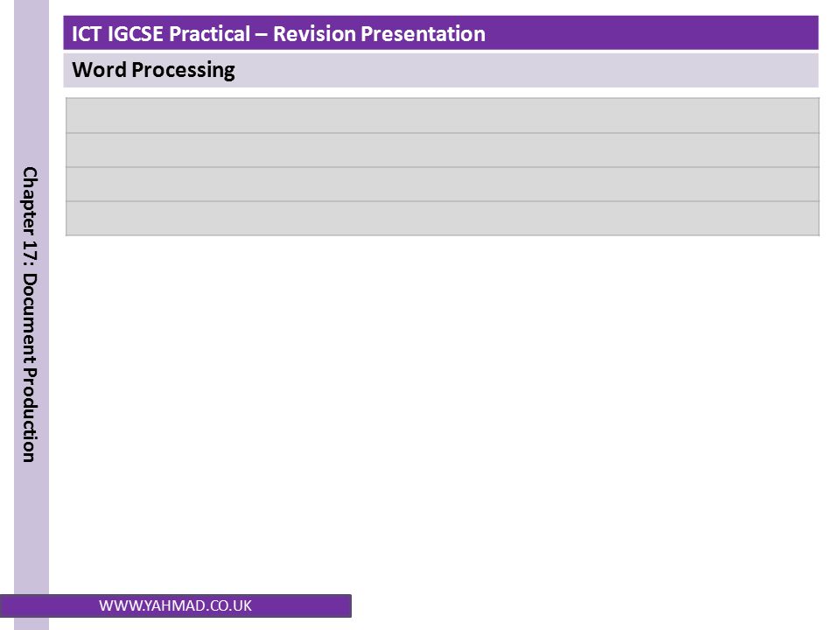This screenshot has height=630, width=840.
Task: Select the word "Document" in the vertical sidebar
Action: pos(30,318)
